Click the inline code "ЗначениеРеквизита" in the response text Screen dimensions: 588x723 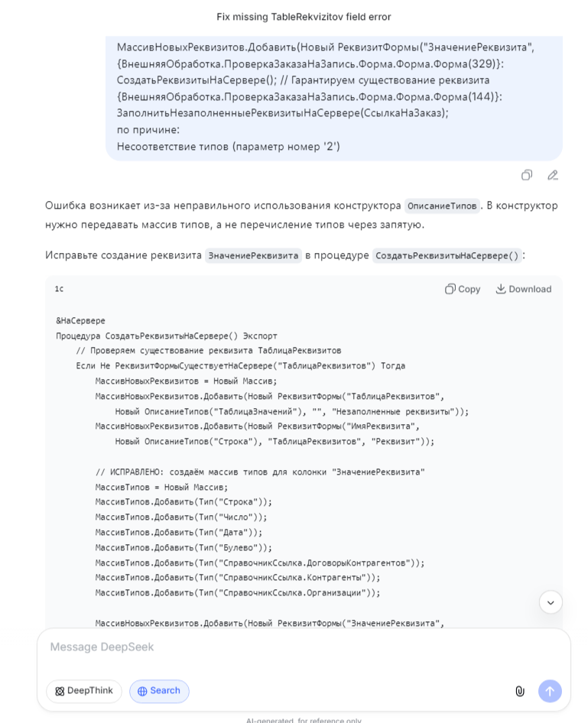(253, 255)
